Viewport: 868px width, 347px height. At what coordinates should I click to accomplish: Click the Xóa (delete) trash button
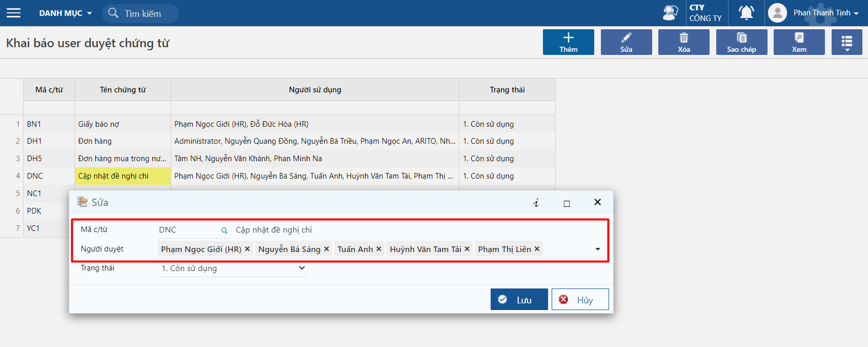point(683,42)
